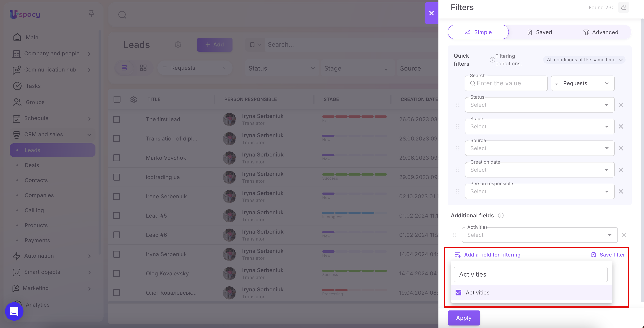Change All conditions at the same time dropdown
The image size is (644, 328).
tap(584, 60)
